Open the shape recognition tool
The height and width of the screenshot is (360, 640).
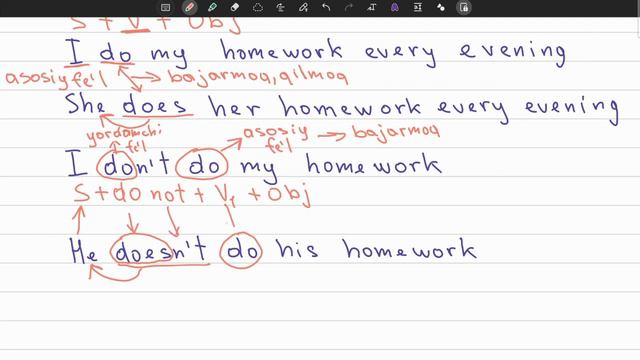point(280,7)
